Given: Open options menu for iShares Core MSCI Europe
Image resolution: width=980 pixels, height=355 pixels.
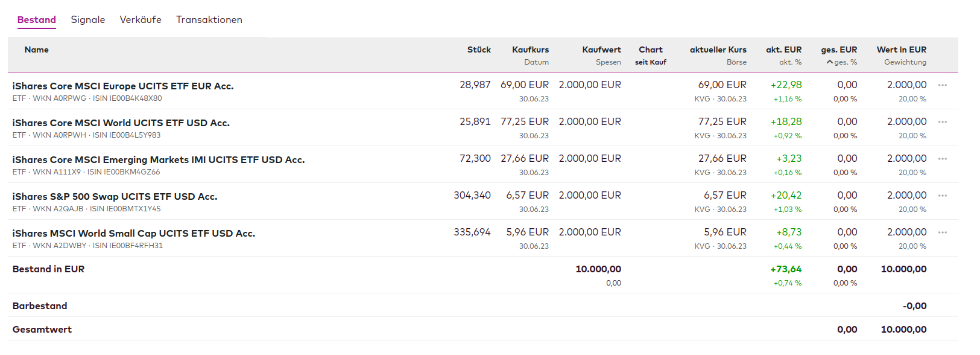Looking at the screenshot, I should click(x=943, y=85).
